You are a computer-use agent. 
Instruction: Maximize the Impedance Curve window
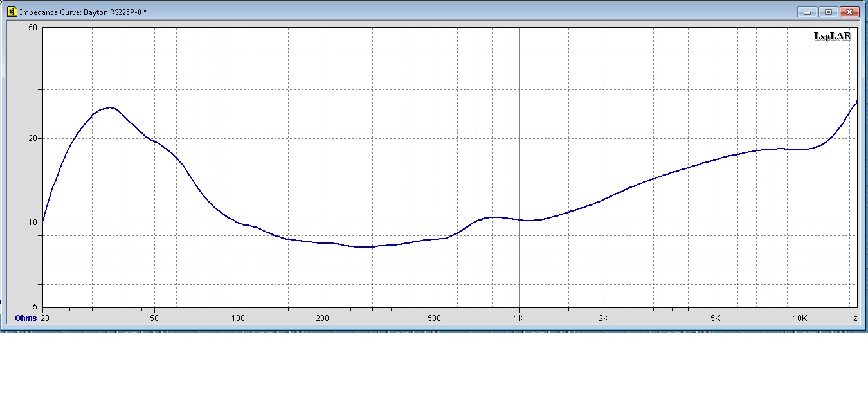pos(828,12)
